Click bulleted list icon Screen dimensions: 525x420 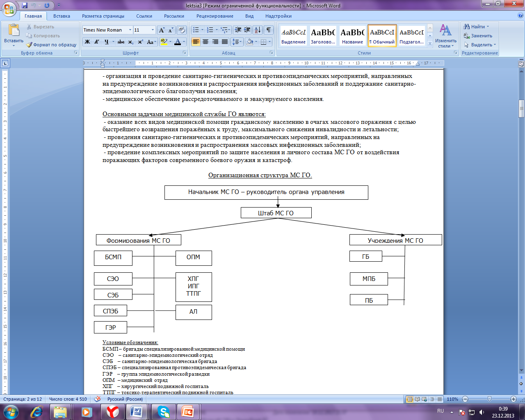point(196,30)
